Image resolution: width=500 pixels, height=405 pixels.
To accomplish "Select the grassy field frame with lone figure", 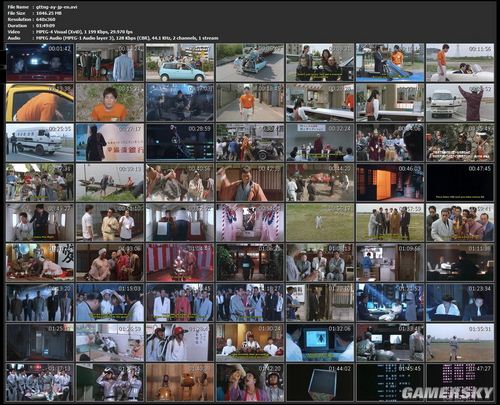I will tap(320, 222).
